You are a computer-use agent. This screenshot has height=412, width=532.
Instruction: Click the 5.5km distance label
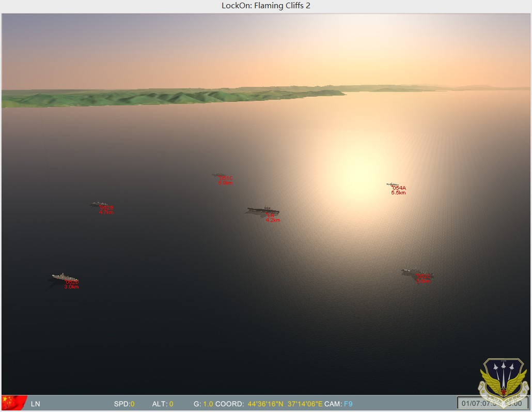coord(398,193)
